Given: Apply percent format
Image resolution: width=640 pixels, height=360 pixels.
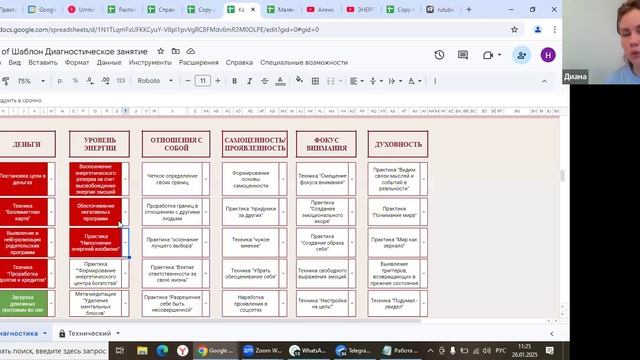Looking at the screenshot, I should (75, 81).
